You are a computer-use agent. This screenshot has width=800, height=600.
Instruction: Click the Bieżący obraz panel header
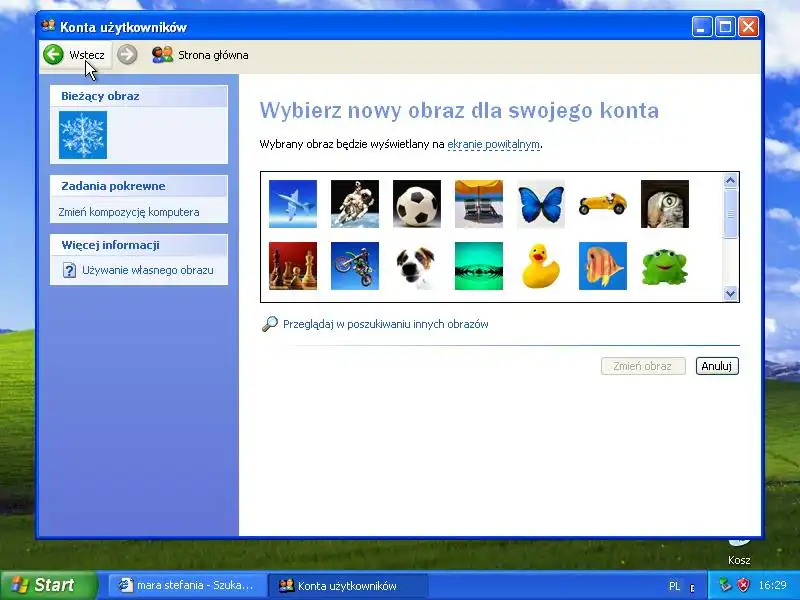(x=139, y=96)
